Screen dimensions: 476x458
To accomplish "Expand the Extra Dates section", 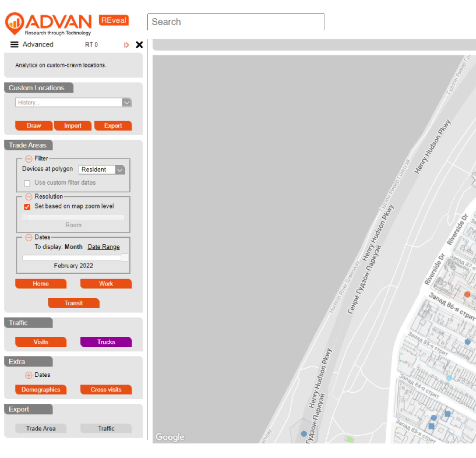I will pos(29,375).
